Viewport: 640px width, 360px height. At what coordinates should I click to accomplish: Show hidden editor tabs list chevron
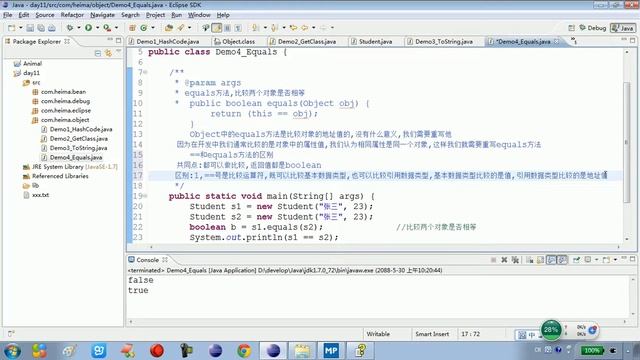click(573, 40)
